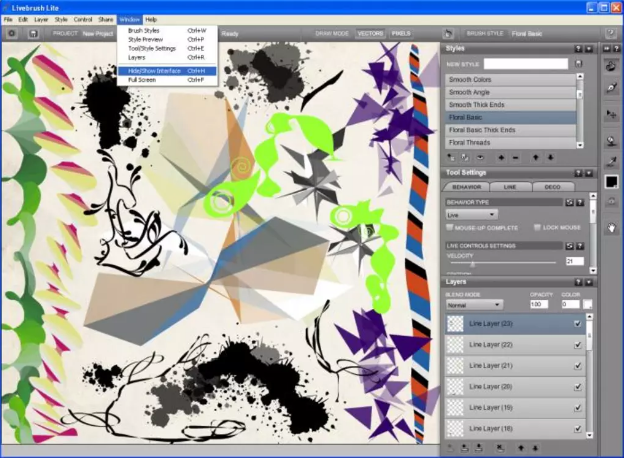This screenshot has width=624, height=458.
Task: Remove a style with the minus icon
Action: 516,158
